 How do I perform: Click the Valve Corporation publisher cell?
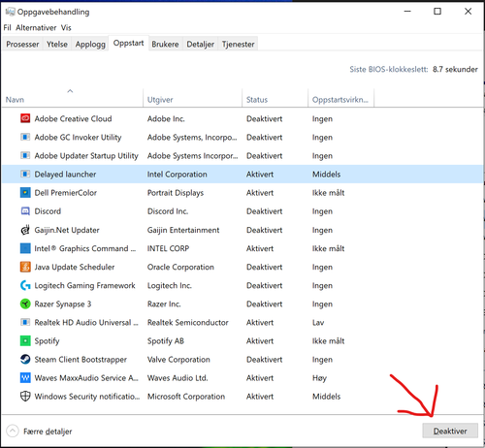coord(178,360)
